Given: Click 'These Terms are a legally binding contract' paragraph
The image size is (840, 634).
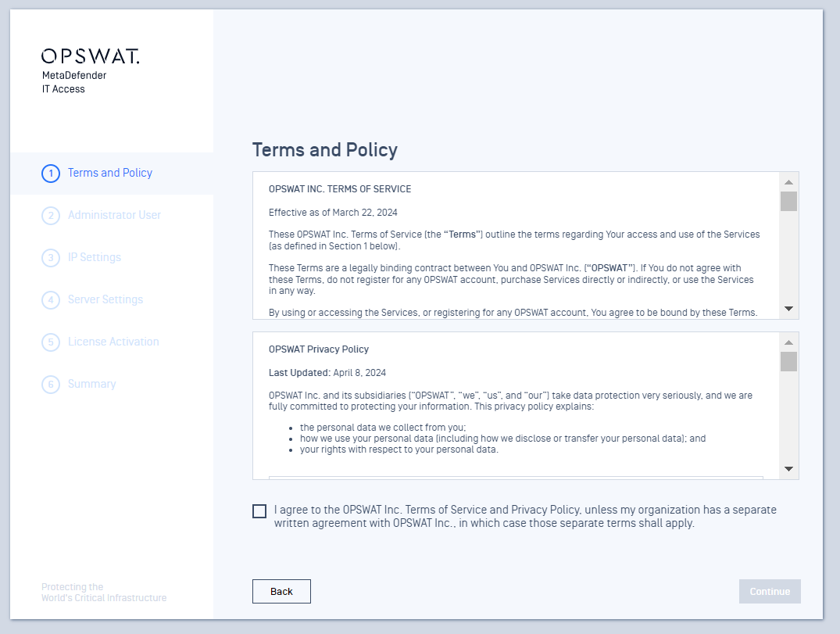Looking at the screenshot, I should click(511, 279).
